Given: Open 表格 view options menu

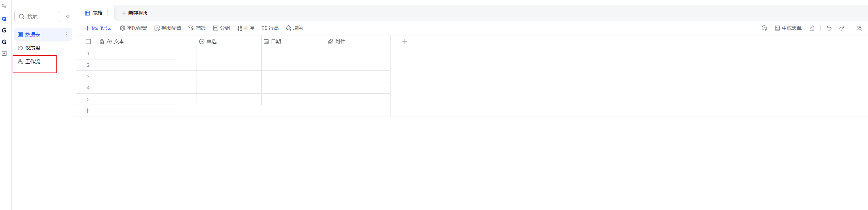Looking at the screenshot, I should tap(107, 13).
